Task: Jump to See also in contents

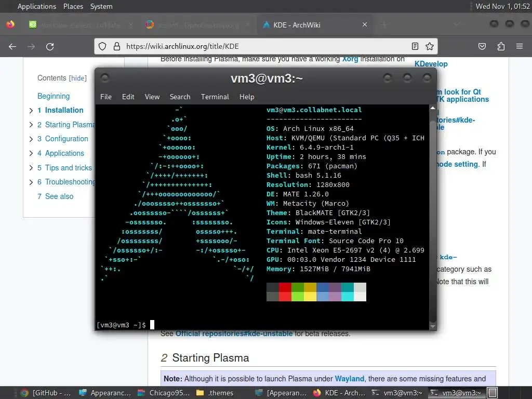Action: click(55, 196)
